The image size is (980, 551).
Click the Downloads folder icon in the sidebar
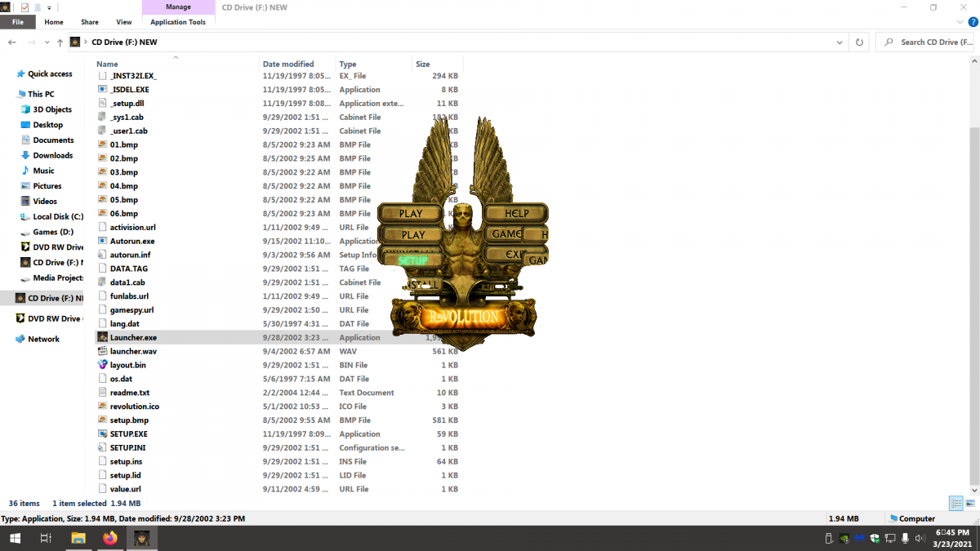tap(25, 155)
